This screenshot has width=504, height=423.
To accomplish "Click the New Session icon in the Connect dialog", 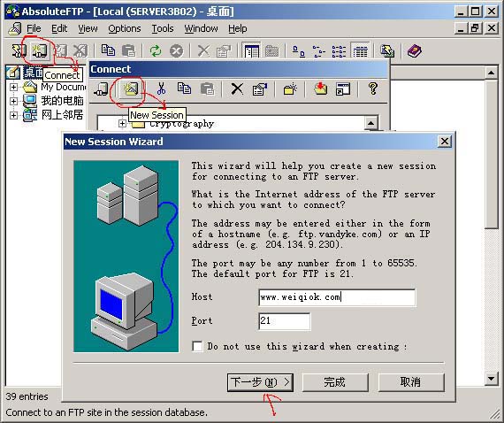I will 131,88.
